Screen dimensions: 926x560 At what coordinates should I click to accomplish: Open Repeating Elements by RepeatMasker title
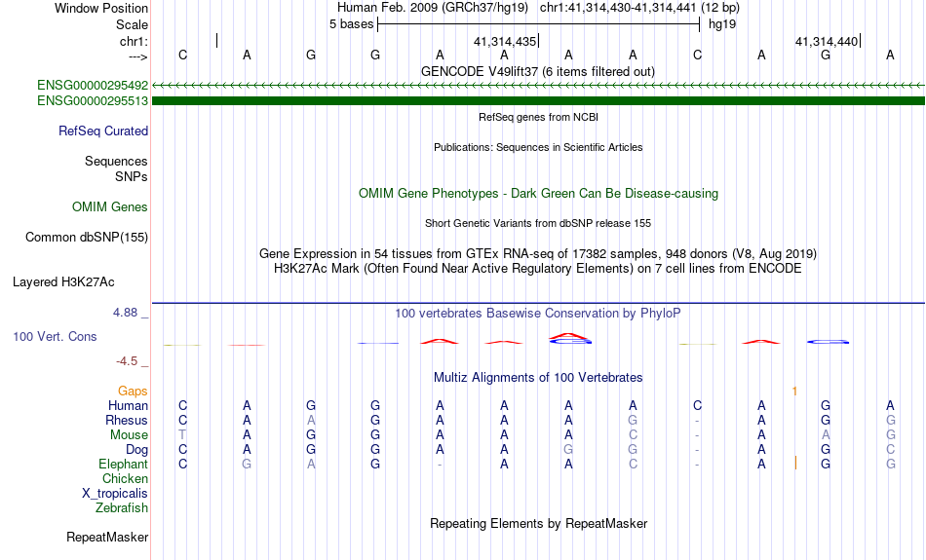539,524
